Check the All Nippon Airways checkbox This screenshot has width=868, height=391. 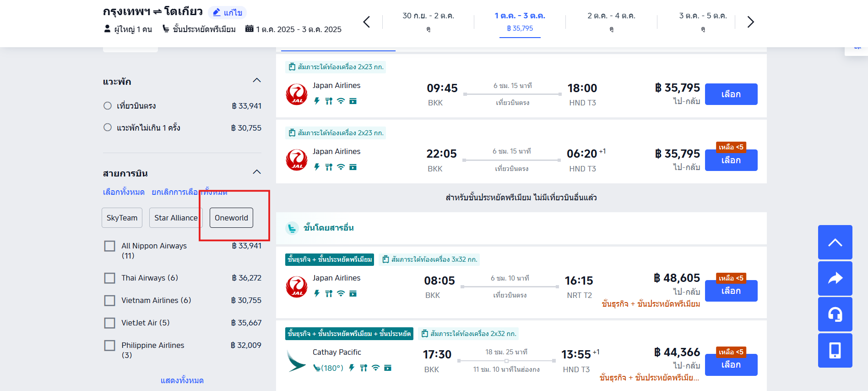pyautogui.click(x=110, y=246)
